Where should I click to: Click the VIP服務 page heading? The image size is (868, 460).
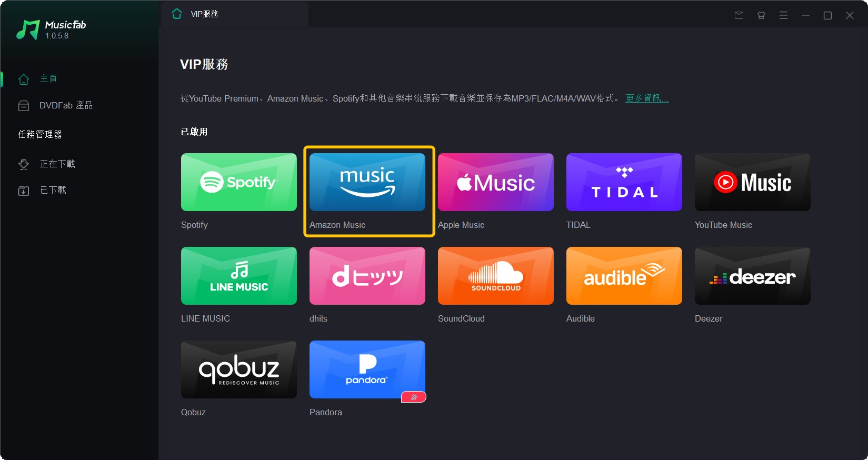tap(204, 64)
